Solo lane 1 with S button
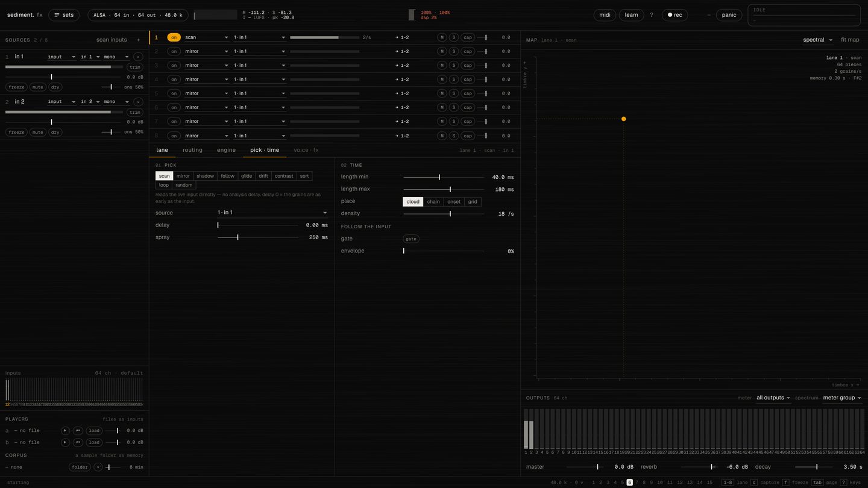Viewport: 868px width, 488px height. point(454,37)
